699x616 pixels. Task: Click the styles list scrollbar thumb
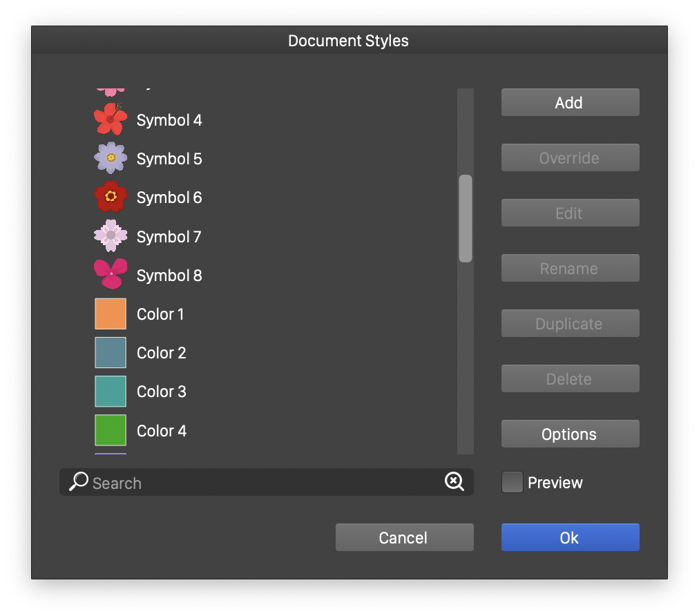(x=466, y=218)
